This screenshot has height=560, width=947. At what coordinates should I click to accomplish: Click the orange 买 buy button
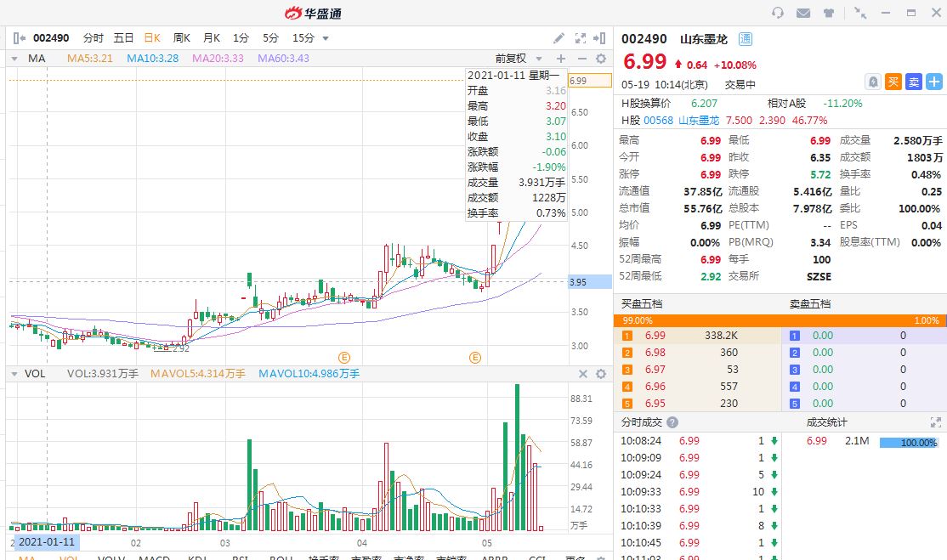[893, 82]
